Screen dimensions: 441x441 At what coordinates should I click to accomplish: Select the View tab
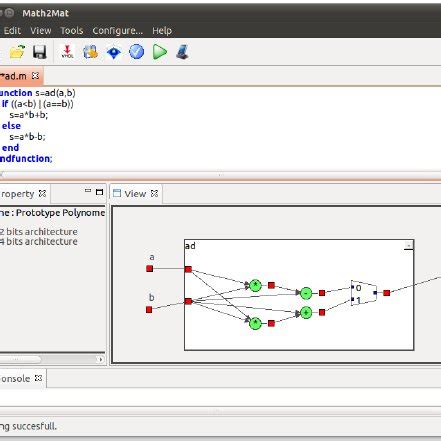tap(135, 194)
